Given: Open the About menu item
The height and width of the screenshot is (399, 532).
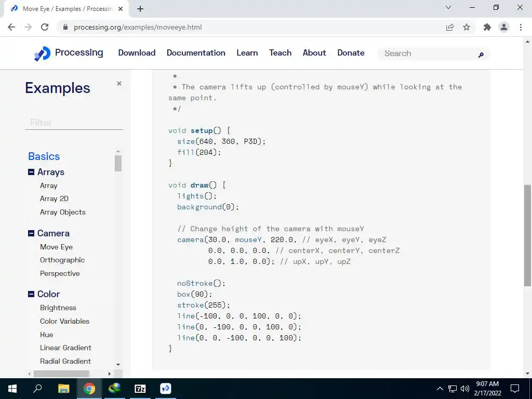Looking at the screenshot, I should click(314, 52).
